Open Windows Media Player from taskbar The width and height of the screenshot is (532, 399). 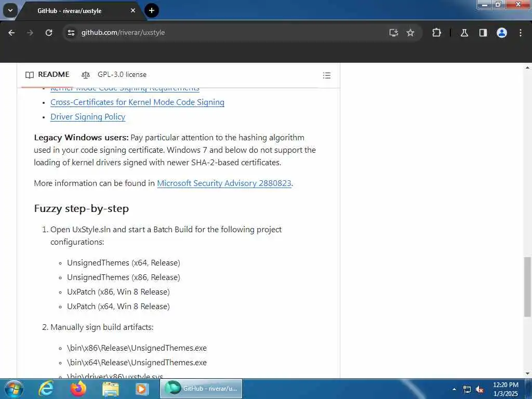click(142, 389)
